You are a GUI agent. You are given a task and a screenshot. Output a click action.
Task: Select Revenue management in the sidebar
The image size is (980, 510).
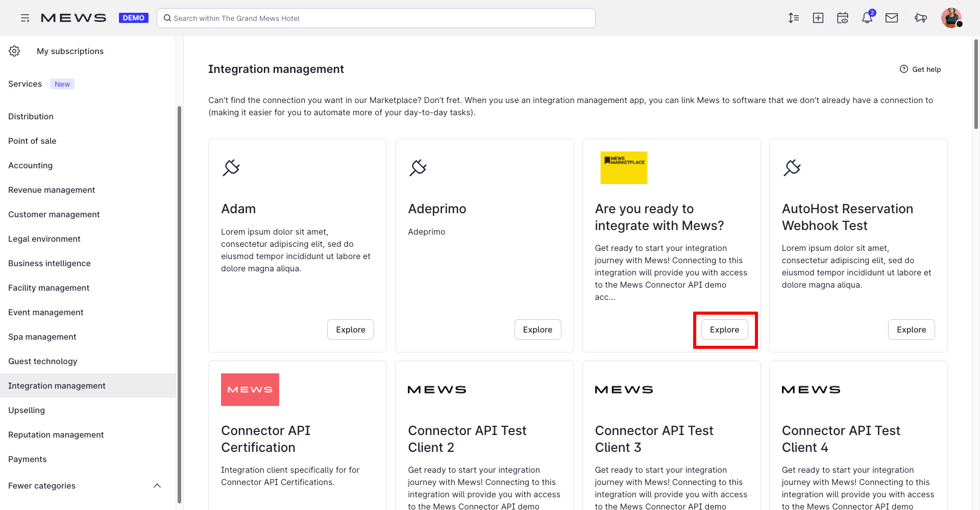click(x=51, y=190)
